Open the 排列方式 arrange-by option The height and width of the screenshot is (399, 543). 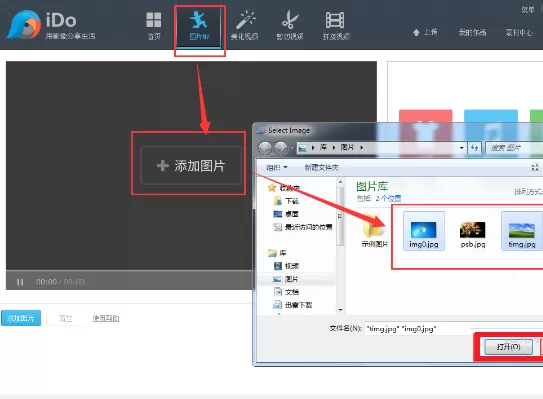tap(528, 192)
